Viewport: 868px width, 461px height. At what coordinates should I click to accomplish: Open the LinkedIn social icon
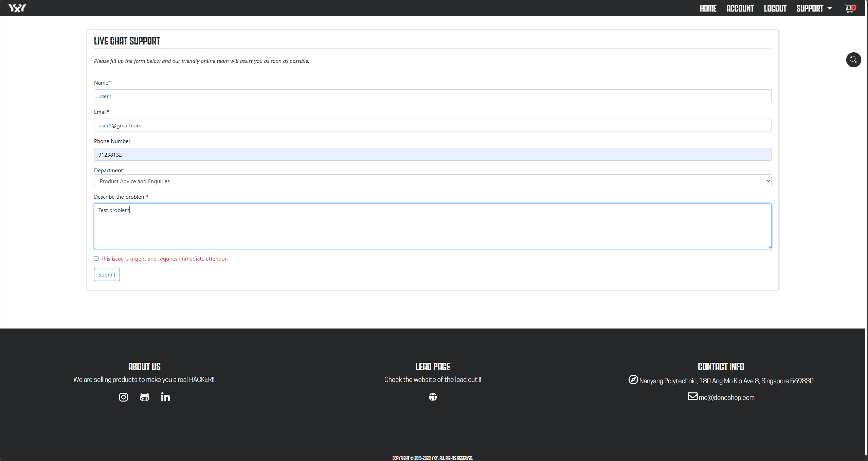165,397
